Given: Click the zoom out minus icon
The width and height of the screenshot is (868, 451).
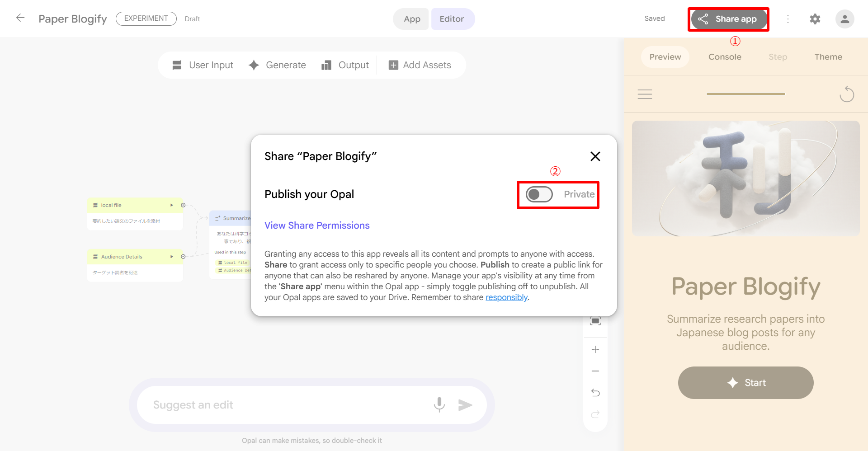Looking at the screenshot, I should coord(595,371).
